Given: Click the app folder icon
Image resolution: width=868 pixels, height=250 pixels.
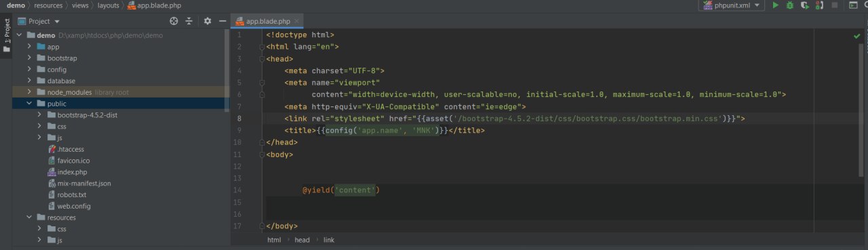Looking at the screenshot, I should click(41, 47).
